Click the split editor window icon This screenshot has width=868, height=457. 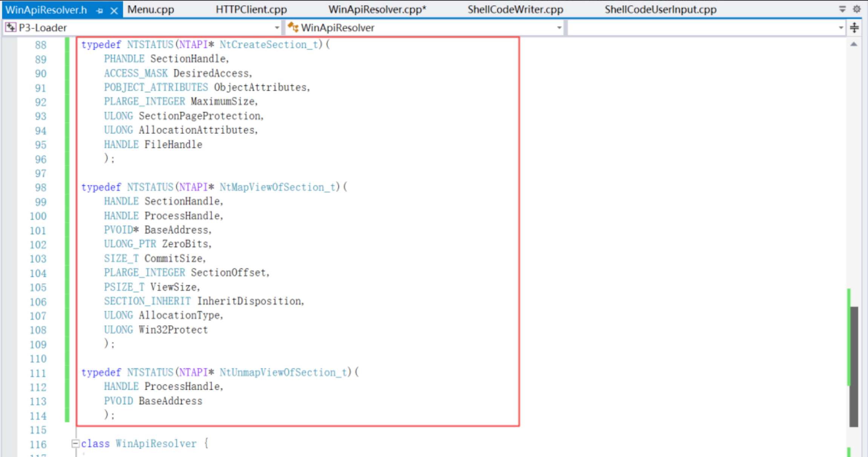coord(854,28)
